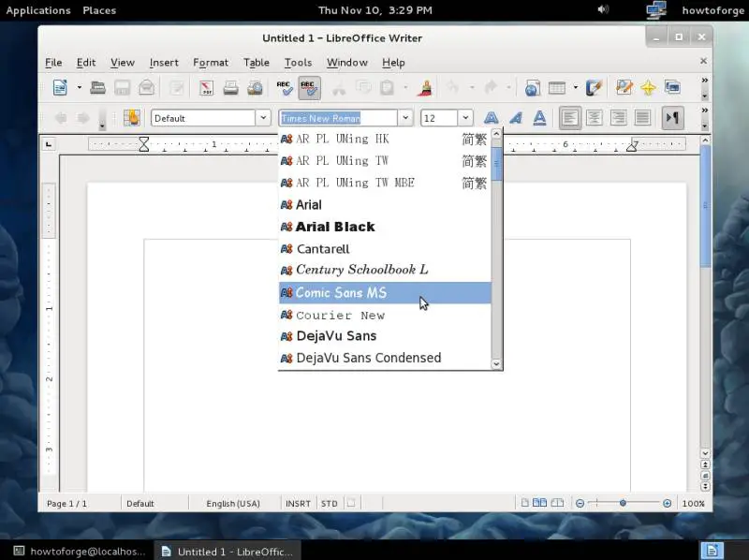Screen dimensions: 749x560
Task: Select Century Schoolbook L font
Action: pos(385,270)
